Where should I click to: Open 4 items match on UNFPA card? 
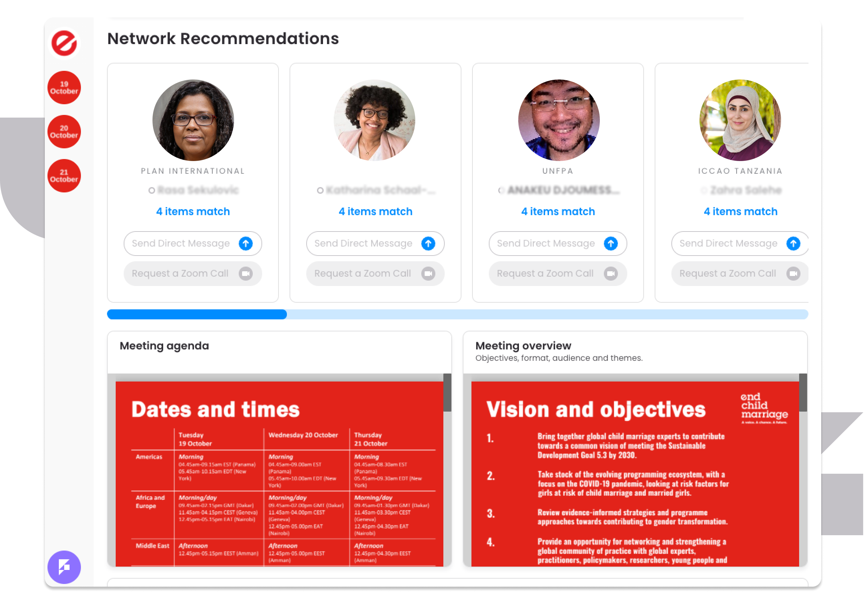point(558,211)
